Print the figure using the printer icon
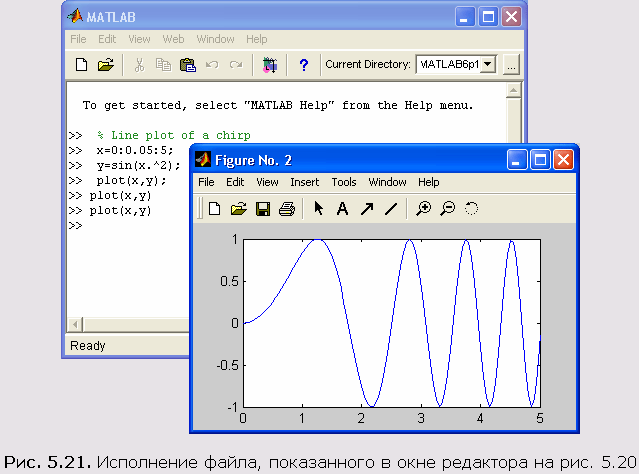Image resolution: width=639 pixels, height=474 pixels. coord(287,209)
